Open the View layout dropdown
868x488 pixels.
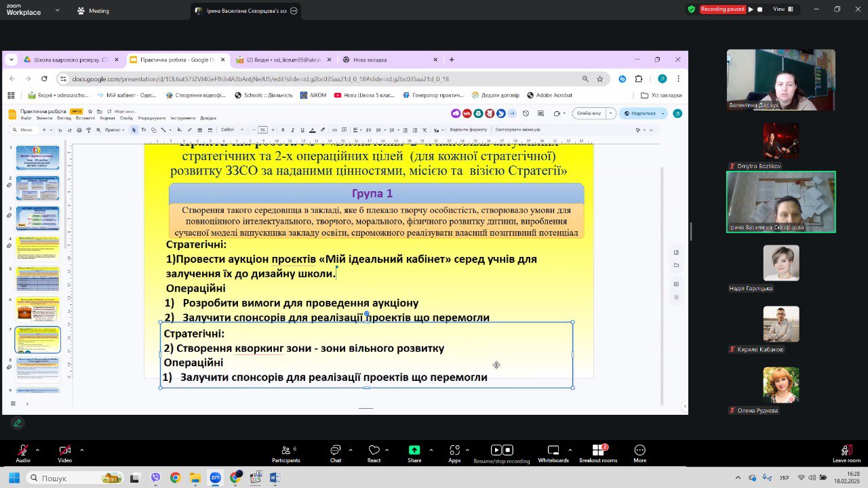point(782,9)
